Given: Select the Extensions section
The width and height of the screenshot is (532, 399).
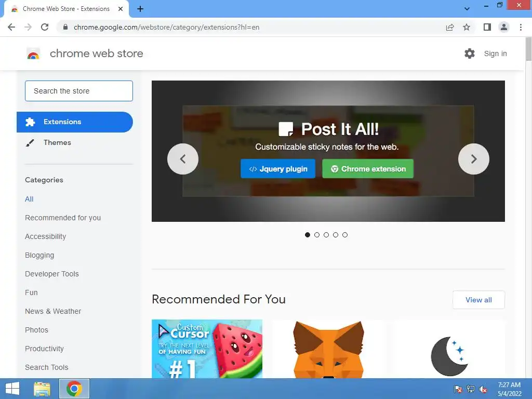Looking at the screenshot, I should (75, 122).
